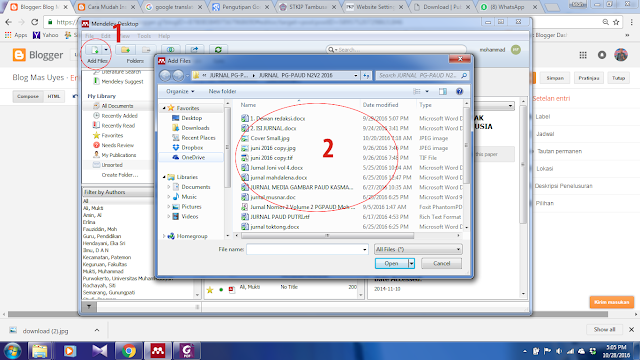
Task: Select file juni 2016 copy.tif
Action: click(271, 158)
